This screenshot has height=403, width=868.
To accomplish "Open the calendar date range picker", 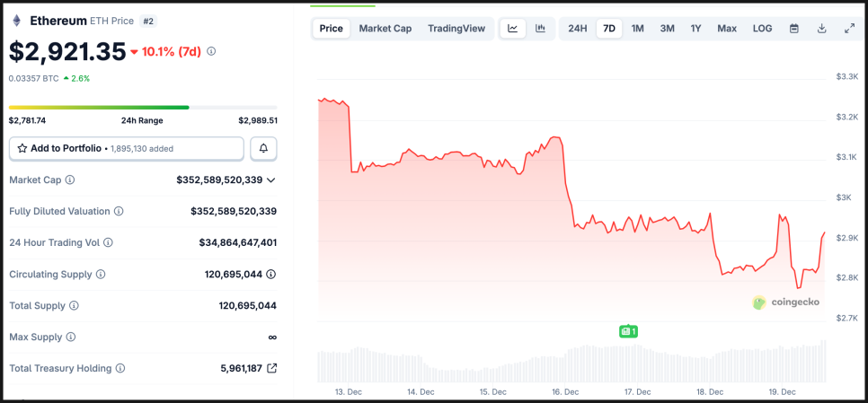I will (x=794, y=29).
